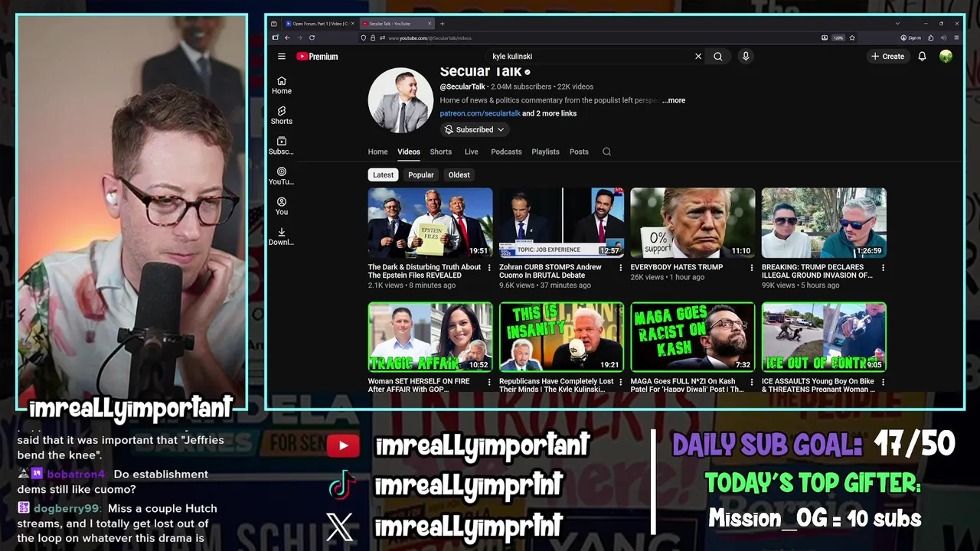Viewport: 980px width, 551px height.
Task: Open the browser extensions icon
Action: pos(931,37)
